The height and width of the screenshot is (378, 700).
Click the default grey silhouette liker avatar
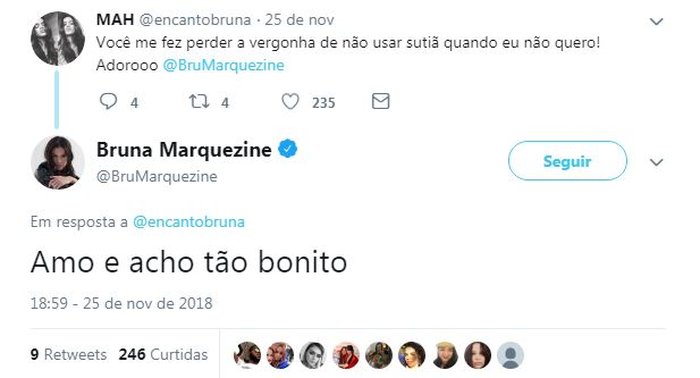[510, 355]
